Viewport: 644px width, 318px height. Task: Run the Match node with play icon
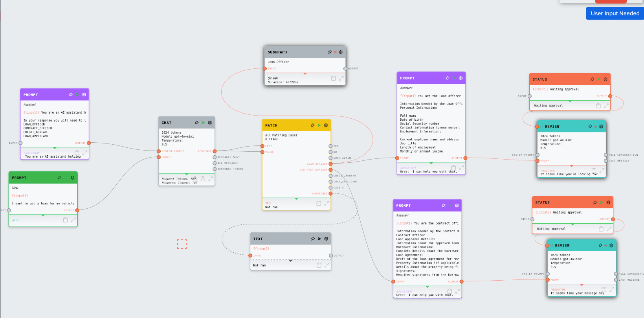click(x=319, y=125)
